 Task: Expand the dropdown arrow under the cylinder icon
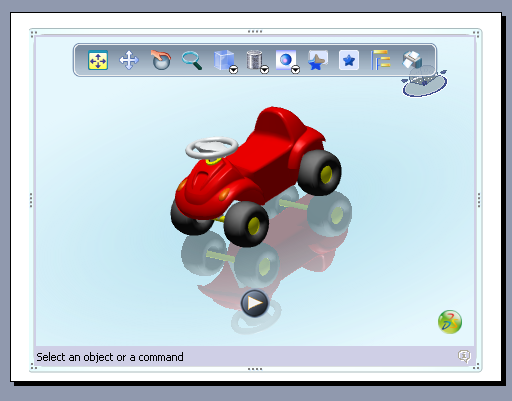(x=265, y=70)
